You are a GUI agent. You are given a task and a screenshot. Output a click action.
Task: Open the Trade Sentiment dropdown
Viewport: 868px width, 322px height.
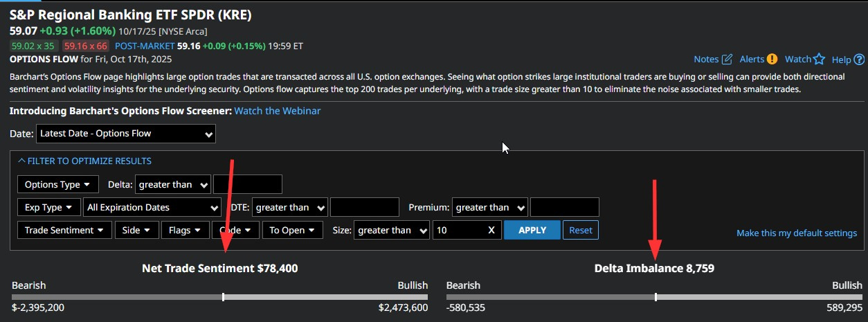tap(64, 230)
